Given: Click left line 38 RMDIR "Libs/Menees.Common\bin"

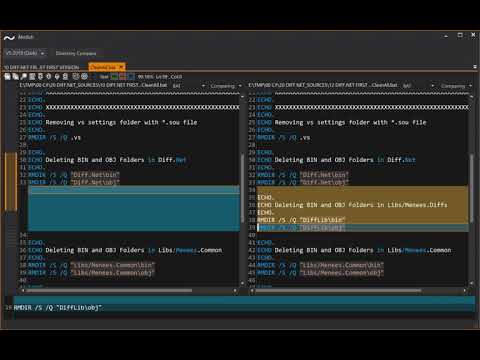Looking at the screenshot, I should [92, 265].
